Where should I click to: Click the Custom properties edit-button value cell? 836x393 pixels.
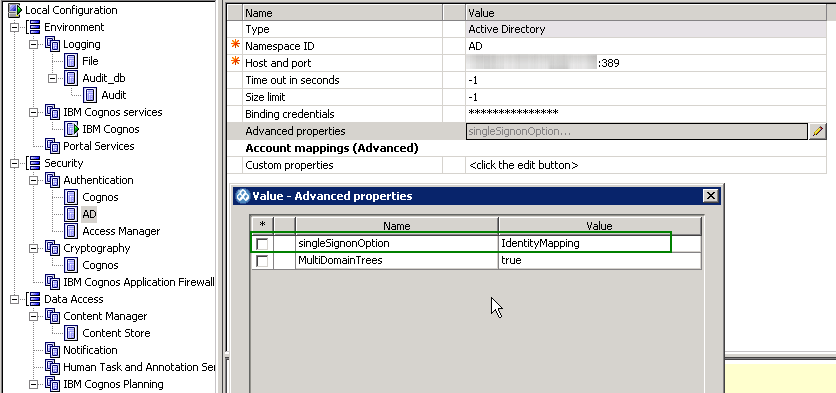point(646,165)
